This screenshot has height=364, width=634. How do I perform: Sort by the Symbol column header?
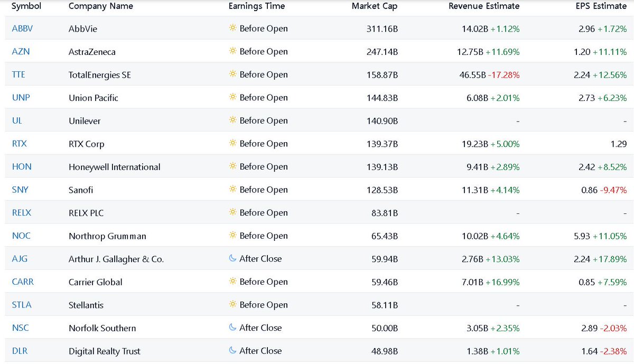[x=26, y=6]
